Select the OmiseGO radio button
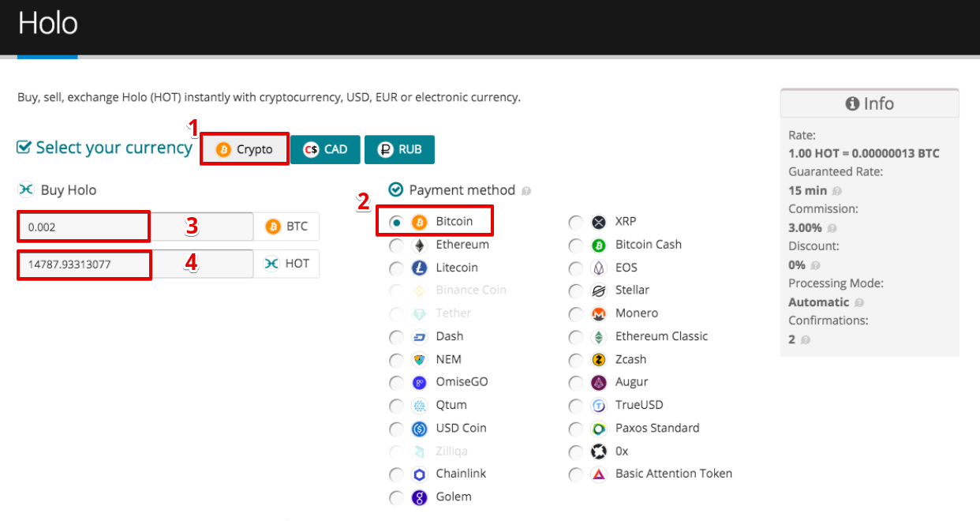 pos(397,383)
